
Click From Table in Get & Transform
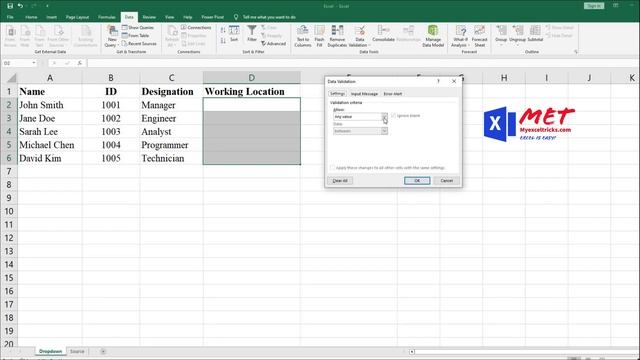[135, 36]
